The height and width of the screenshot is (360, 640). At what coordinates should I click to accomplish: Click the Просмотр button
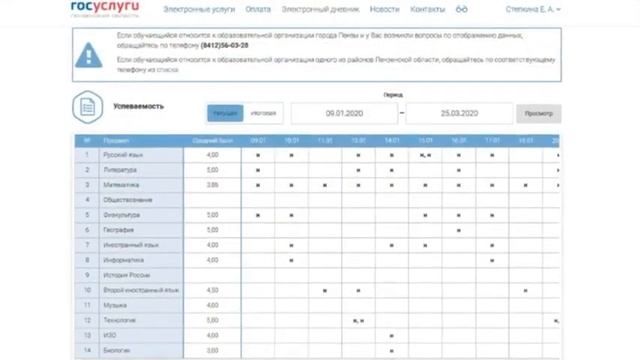tap(538, 113)
